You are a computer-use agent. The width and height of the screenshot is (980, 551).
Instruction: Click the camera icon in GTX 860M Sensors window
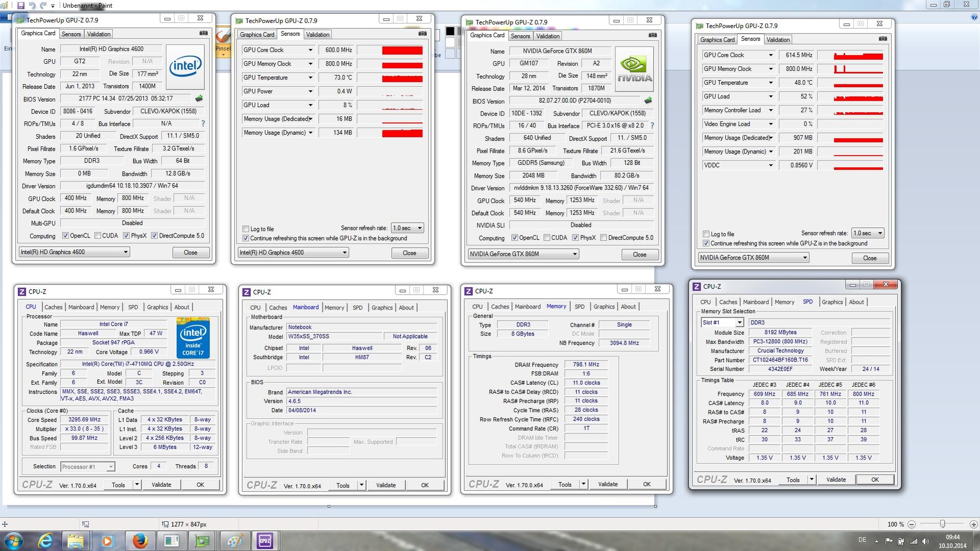(x=882, y=39)
